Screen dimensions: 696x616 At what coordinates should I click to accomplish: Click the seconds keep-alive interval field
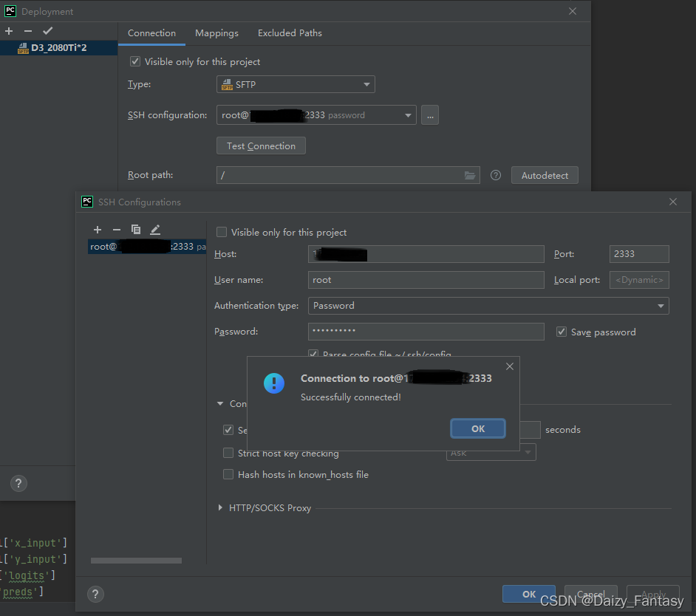530,430
